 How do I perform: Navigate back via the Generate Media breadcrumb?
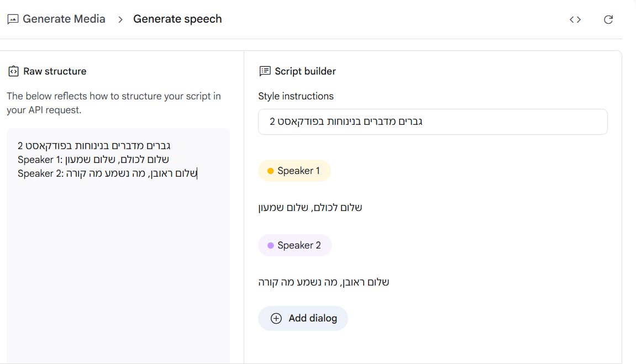tap(64, 18)
